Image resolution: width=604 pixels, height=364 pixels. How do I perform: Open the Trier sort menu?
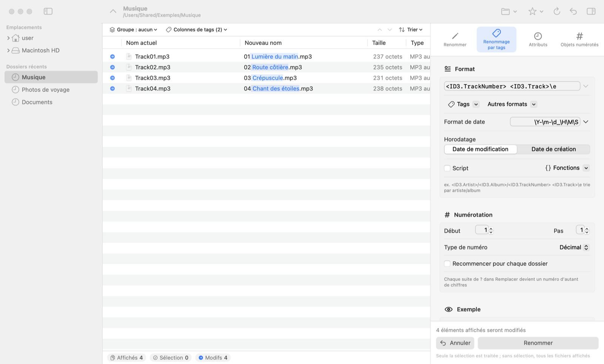(411, 29)
